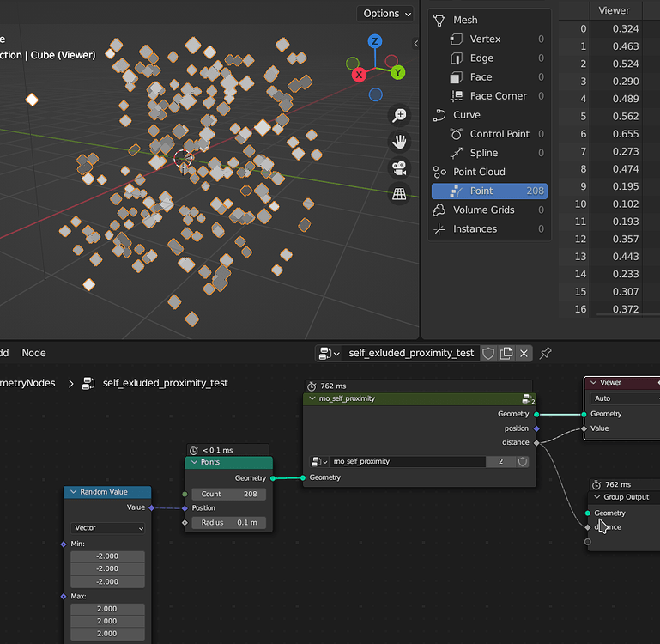Select the Point Cloud data type
This screenshot has height=644, width=660.
pos(489,172)
